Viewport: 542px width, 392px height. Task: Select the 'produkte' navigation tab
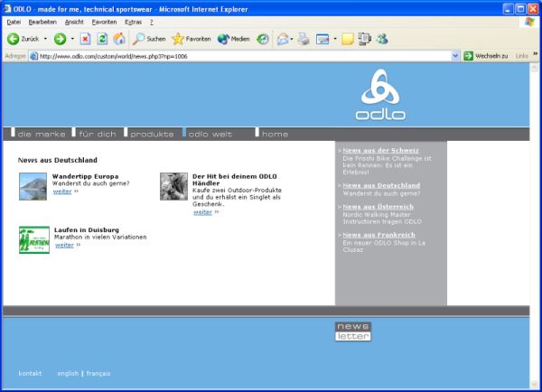click(x=151, y=134)
